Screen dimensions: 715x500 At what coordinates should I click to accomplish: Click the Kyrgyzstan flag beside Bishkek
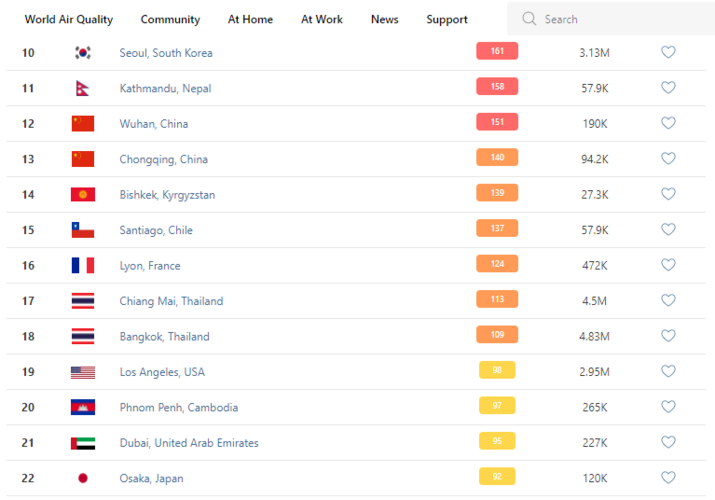click(83, 195)
